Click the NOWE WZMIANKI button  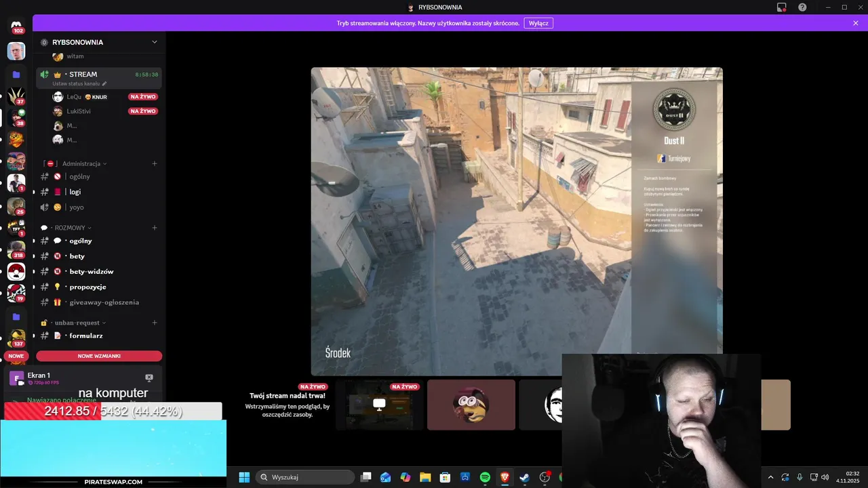tap(99, 356)
